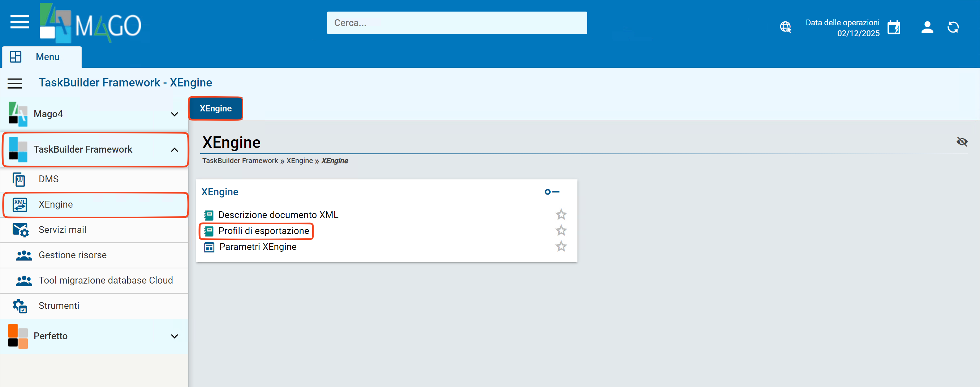Collapse the TaskBuilder Framework chevron
980x387 pixels.
coord(174,150)
